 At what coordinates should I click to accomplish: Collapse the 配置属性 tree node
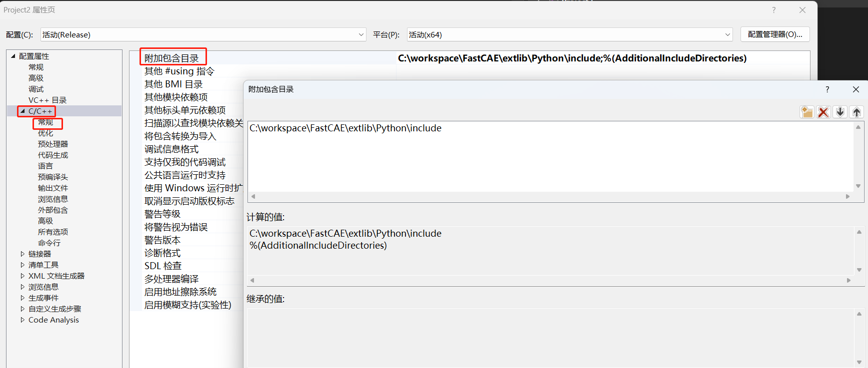point(13,56)
